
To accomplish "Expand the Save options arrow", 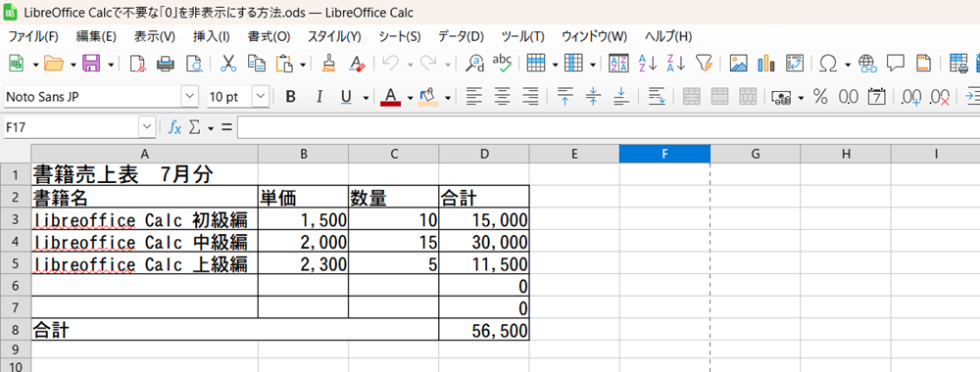I will 111,64.
